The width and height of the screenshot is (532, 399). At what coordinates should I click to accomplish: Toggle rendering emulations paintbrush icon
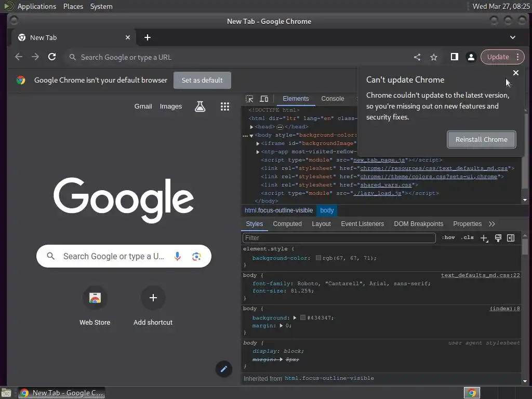(x=498, y=238)
